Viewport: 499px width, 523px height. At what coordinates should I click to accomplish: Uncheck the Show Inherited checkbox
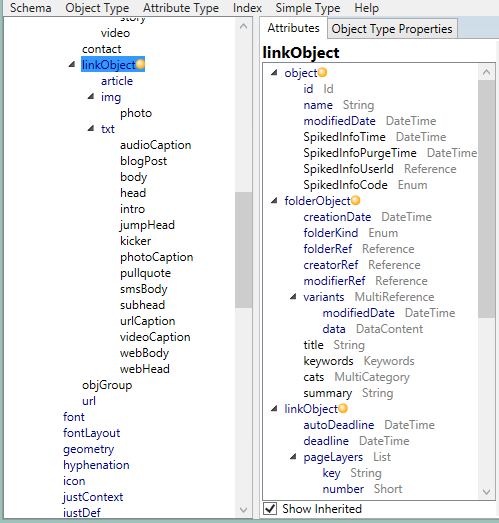pos(270,509)
